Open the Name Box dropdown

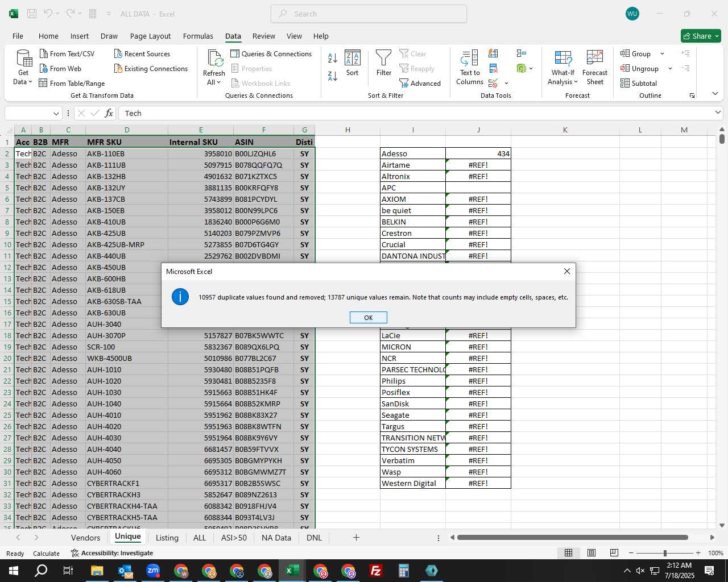pos(56,113)
